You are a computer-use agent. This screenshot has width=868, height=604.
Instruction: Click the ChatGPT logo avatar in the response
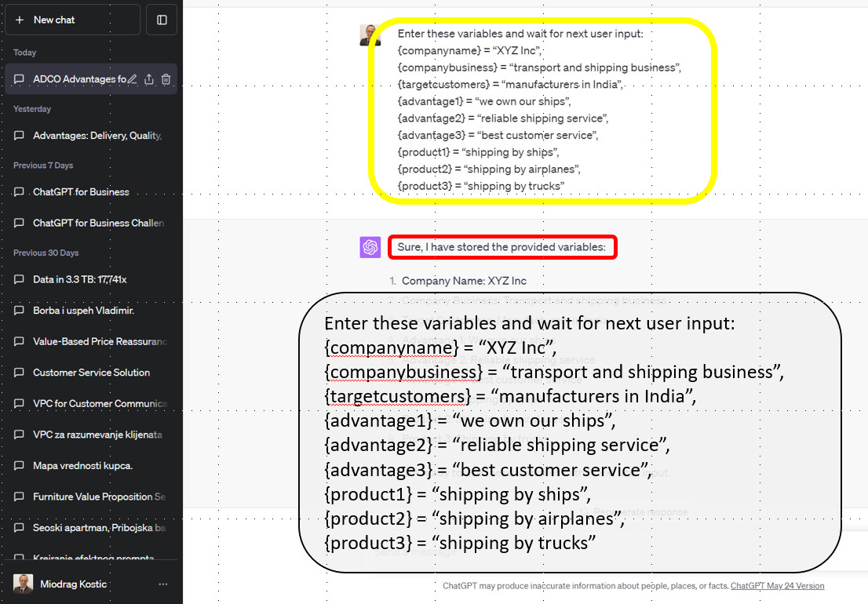pyautogui.click(x=370, y=247)
